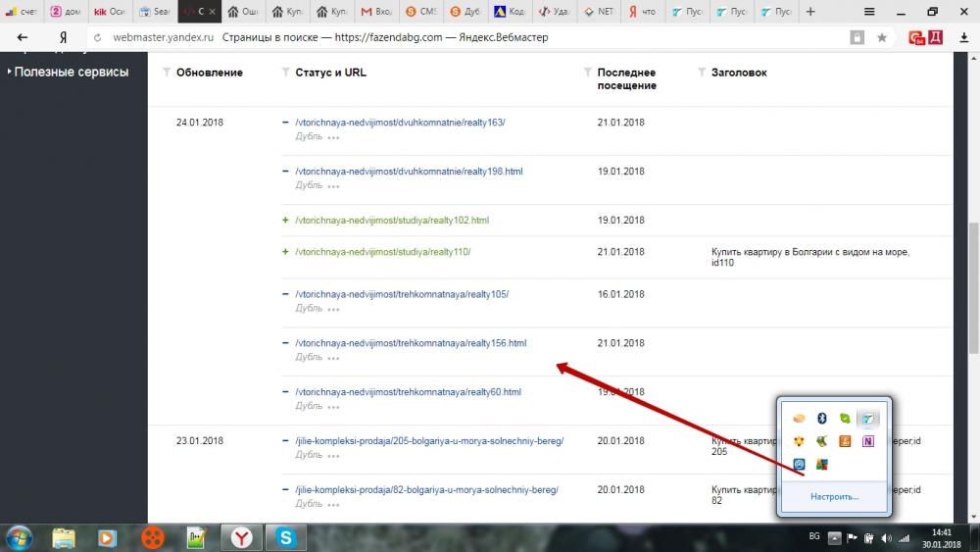Open the browser hamburger menu
The width and height of the screenshot is (980, 552).
[x=869, y=12]
